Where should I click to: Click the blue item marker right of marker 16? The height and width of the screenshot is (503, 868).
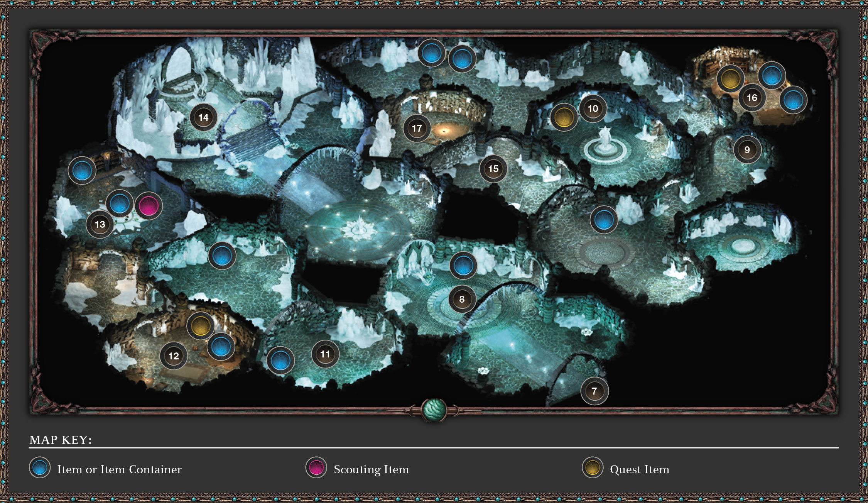pos(793,100)
